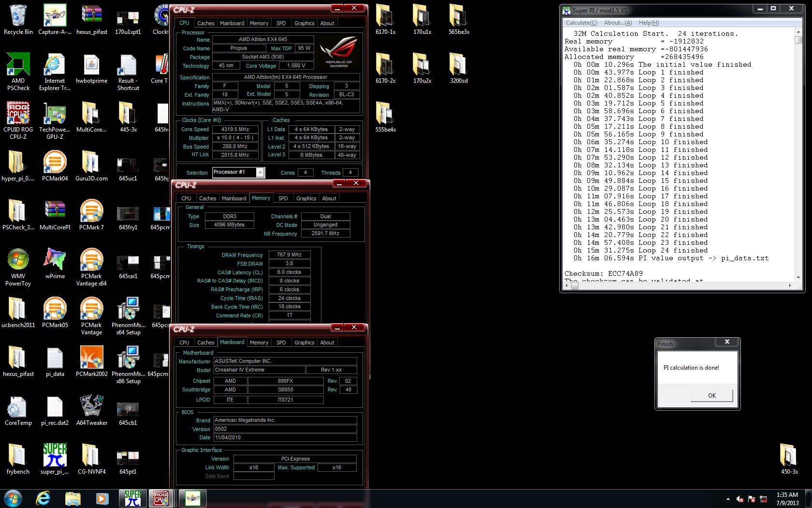Click the Super PI vertical scrollbar up arrow
This screenshot has height=508, width=812.
coord(798,32)
